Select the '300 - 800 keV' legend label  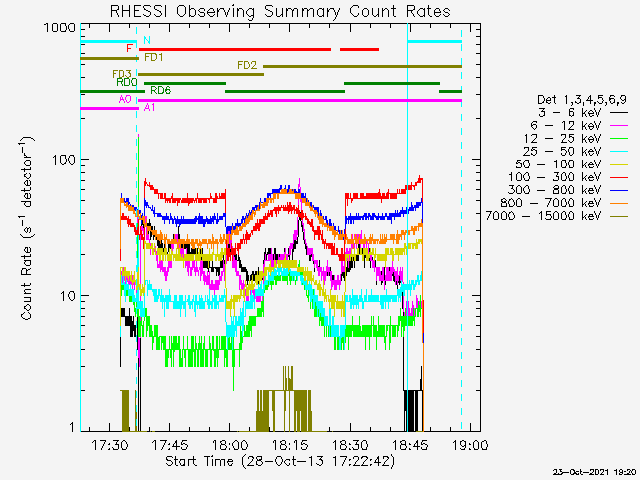(x=555, y=190)
